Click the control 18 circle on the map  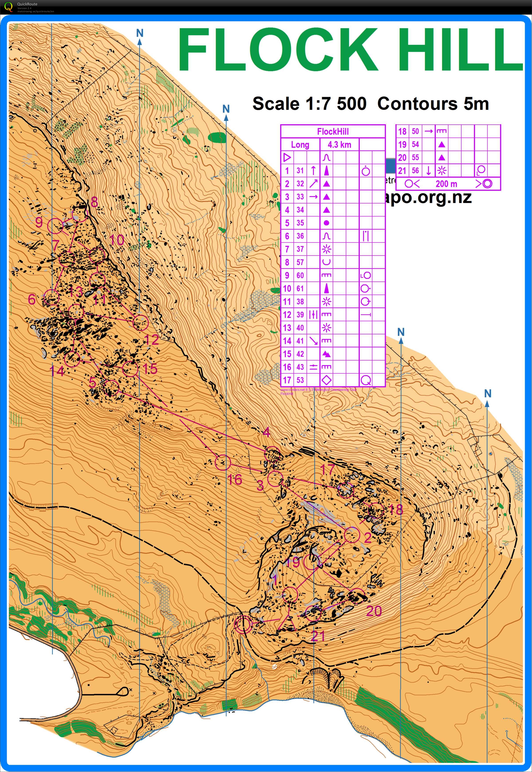tap(376, 511)
